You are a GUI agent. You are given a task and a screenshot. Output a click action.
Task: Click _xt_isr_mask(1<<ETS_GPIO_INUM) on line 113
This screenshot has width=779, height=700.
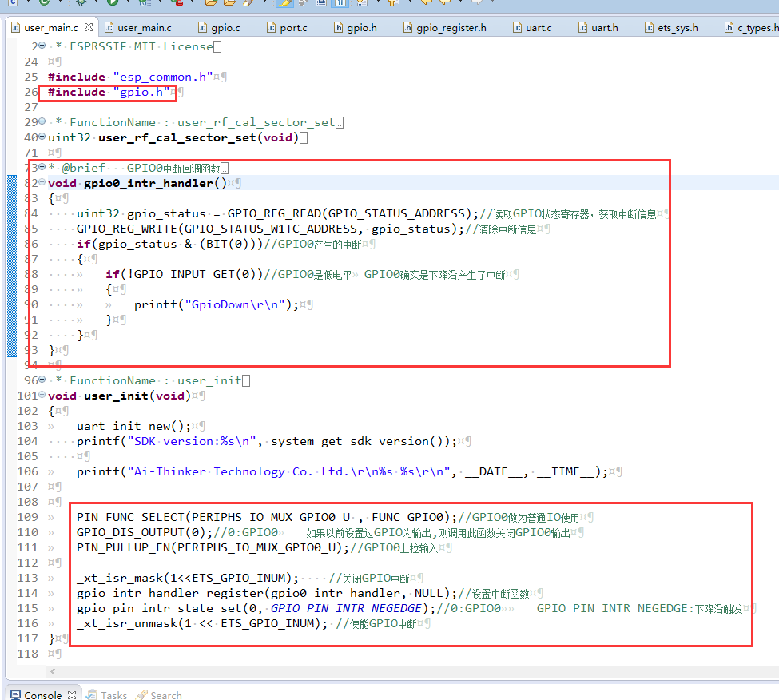tap(184, 579)
